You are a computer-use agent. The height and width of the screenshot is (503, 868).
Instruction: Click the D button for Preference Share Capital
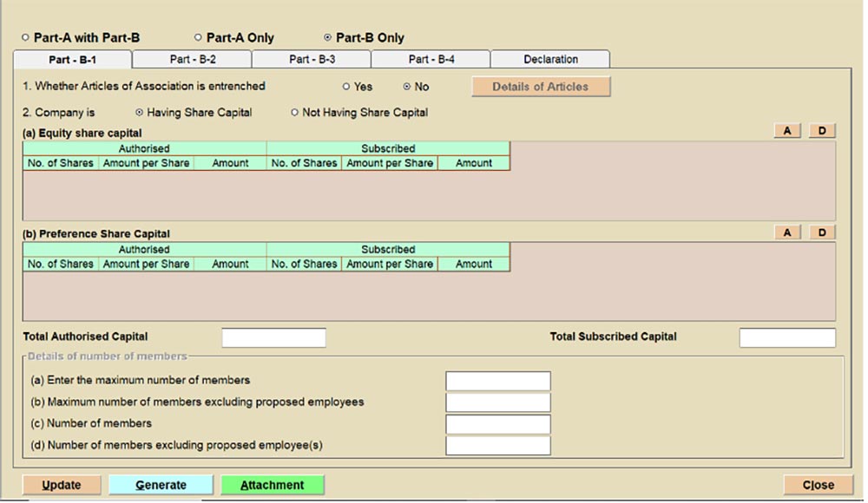[x=822, y=232]
